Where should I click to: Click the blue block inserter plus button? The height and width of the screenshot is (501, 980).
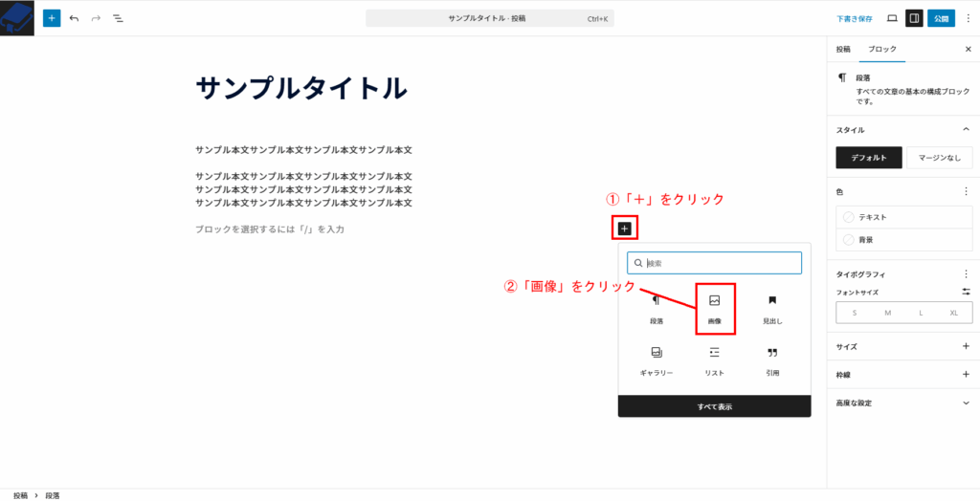click(x=52, y=18)
